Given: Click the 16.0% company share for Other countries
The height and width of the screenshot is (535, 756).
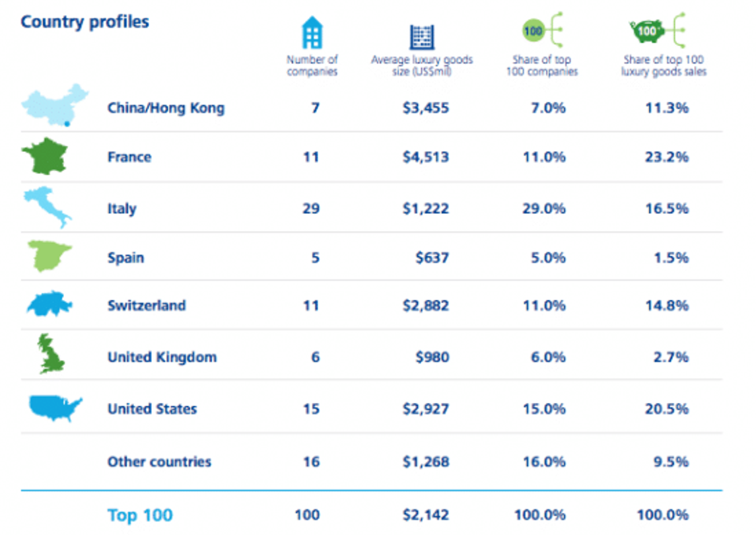Looking at the screenshot, I should (x=544, y=462).
